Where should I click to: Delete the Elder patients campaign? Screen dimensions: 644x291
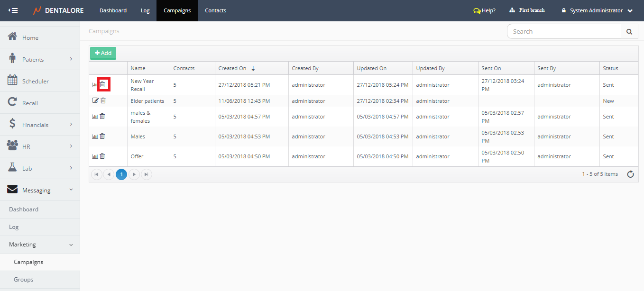(103, 100)
